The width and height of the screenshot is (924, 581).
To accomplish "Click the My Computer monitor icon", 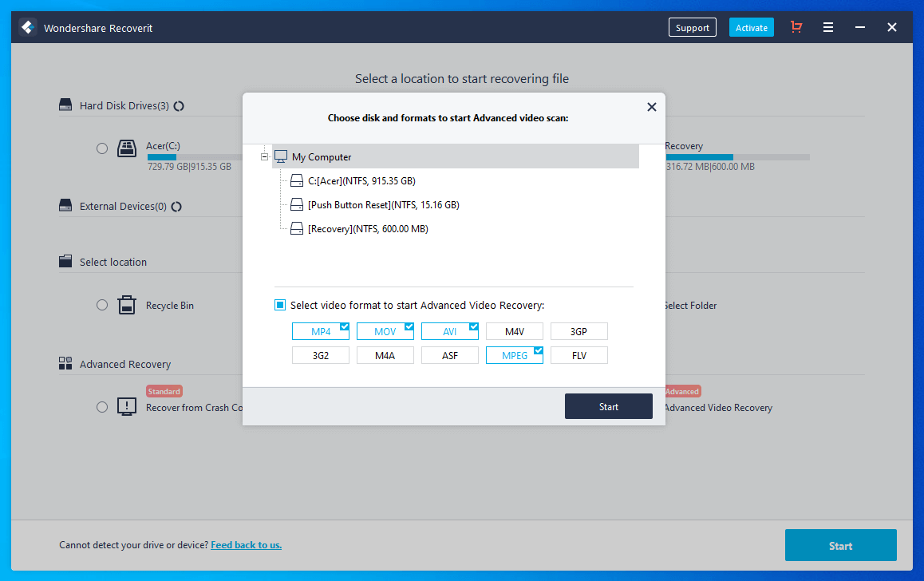I will pos(281,156).
